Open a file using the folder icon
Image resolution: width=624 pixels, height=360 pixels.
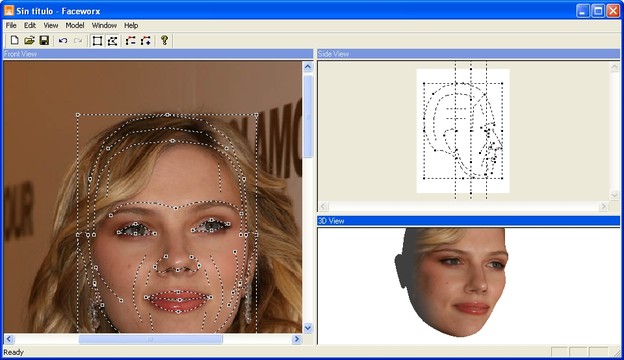(29, 40)
